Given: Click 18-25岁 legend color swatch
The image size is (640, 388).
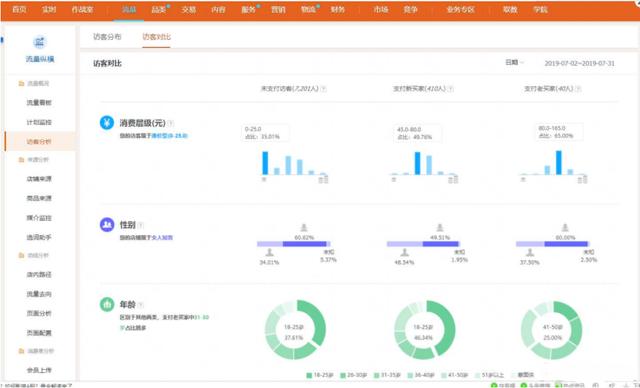Looking at the screenshot, I should (309, 375).
